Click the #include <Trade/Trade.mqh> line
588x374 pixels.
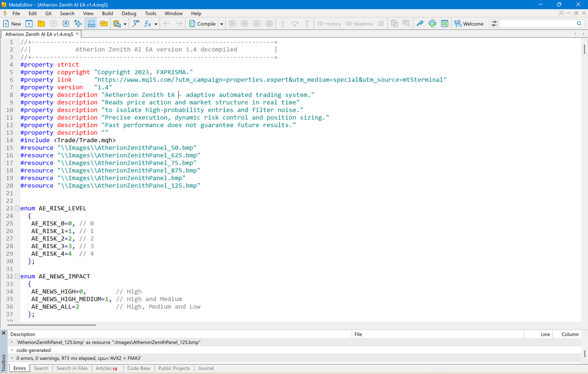pos(68,140)
